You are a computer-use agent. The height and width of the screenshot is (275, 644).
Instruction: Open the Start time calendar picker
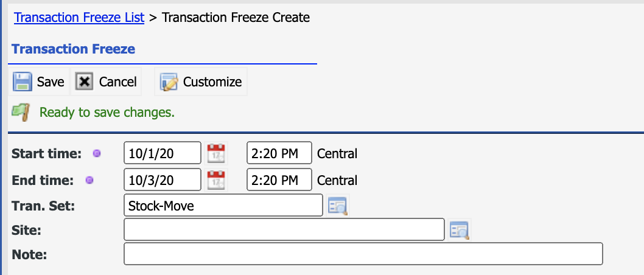(216, 153)
